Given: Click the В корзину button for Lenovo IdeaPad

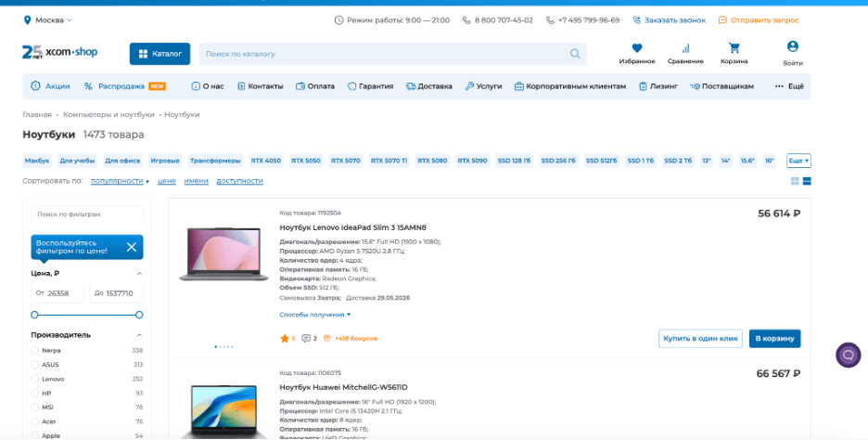Looking at the screenshot, I should 774,339.
